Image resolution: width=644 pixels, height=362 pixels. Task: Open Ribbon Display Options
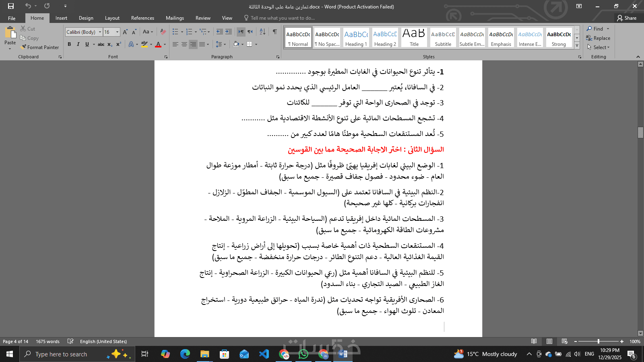[579, 6]
